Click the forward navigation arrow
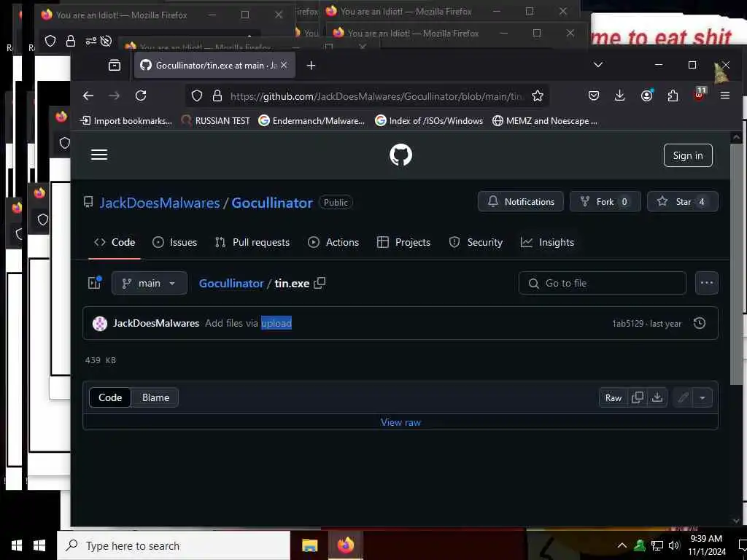 click(115, 96)
